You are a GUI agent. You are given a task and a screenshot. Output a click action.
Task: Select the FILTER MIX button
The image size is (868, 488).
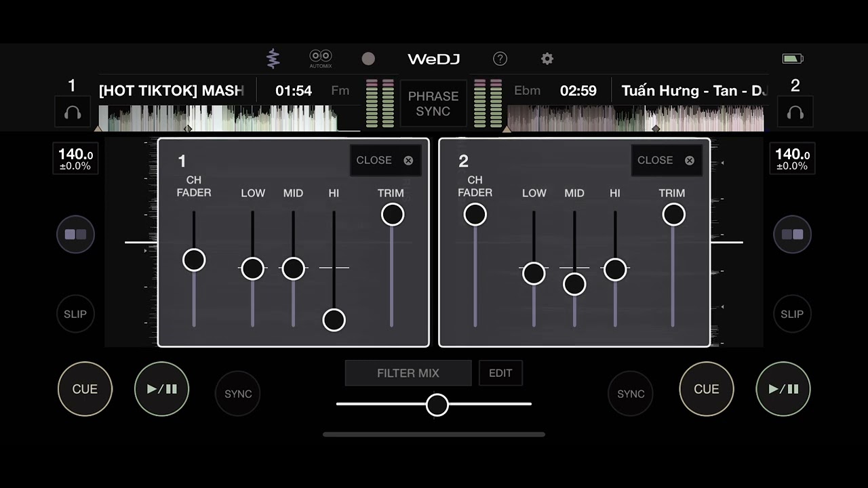[408, 373]
